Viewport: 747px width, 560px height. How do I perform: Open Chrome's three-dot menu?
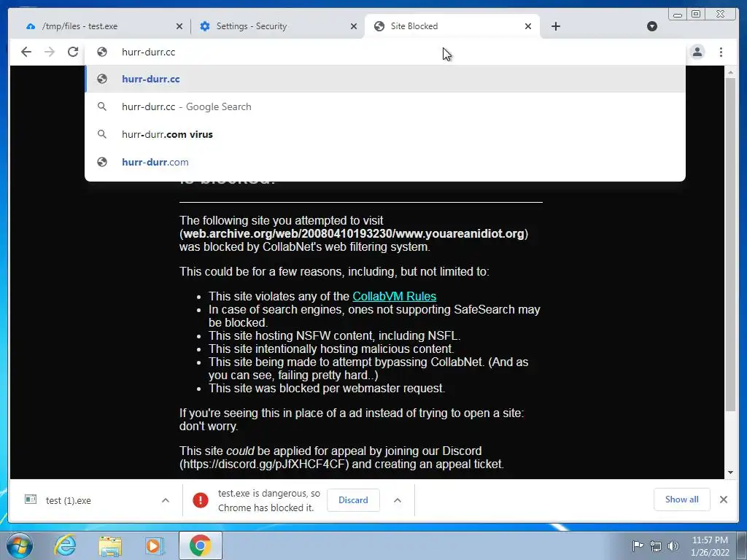(x=721, y=52)
